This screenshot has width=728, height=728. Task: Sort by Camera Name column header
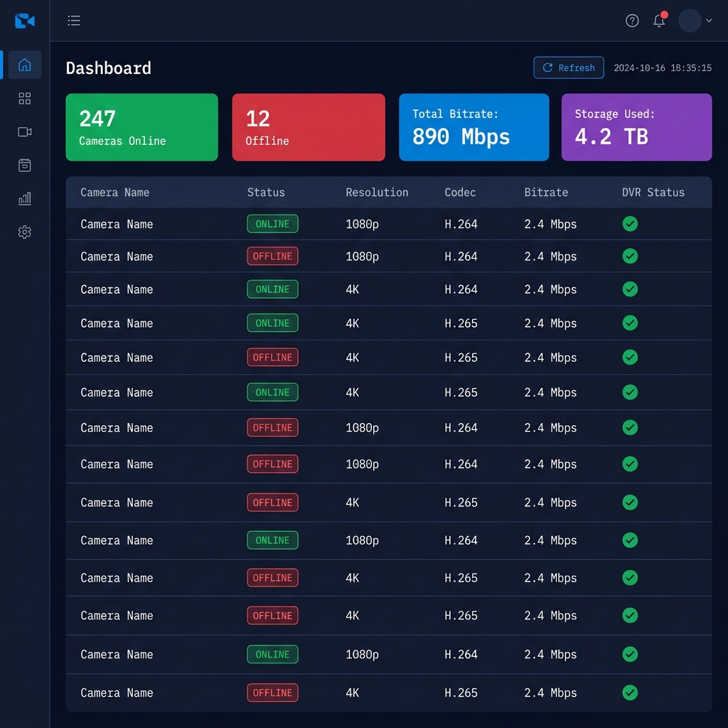coord(114,192)
